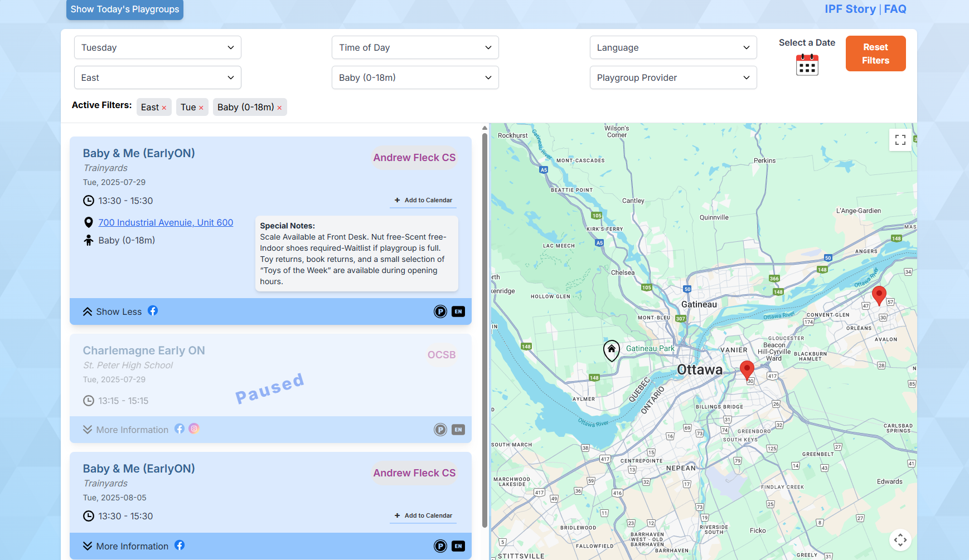Open the East region dropdown
The height and width of the screenshot is (560, 969).
tap(158, 77)
